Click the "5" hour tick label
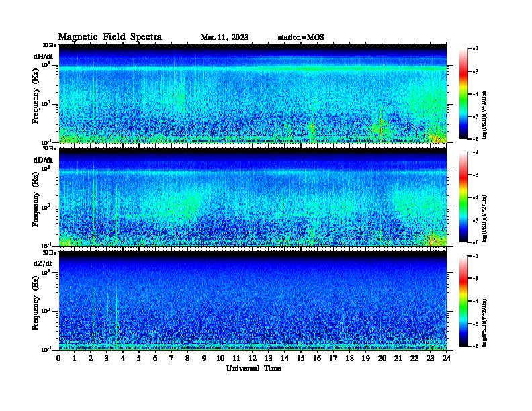 pos(139,359)
